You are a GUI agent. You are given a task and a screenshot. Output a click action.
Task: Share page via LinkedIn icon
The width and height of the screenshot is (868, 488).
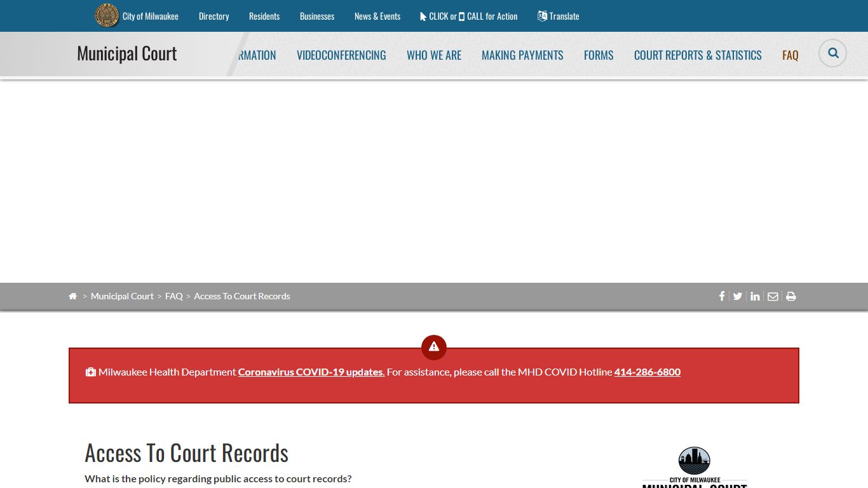click(755, 296)
